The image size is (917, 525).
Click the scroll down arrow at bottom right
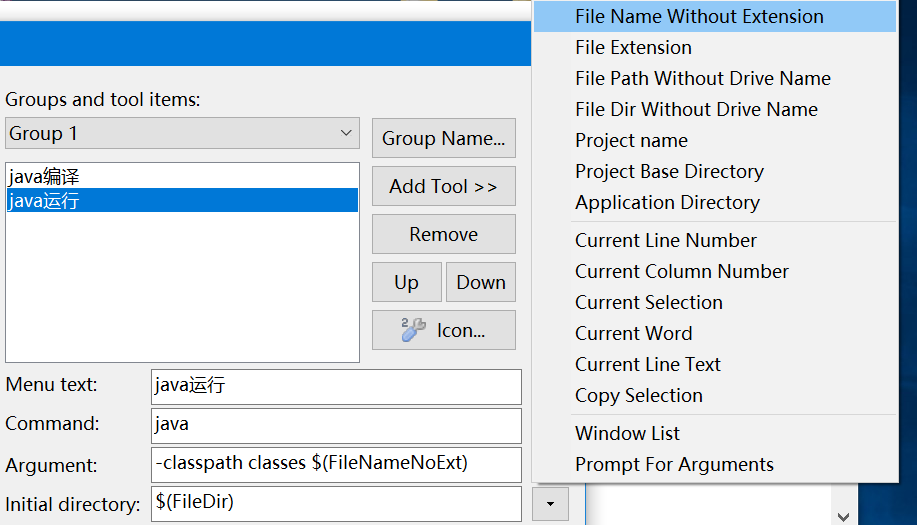(843, 517)
